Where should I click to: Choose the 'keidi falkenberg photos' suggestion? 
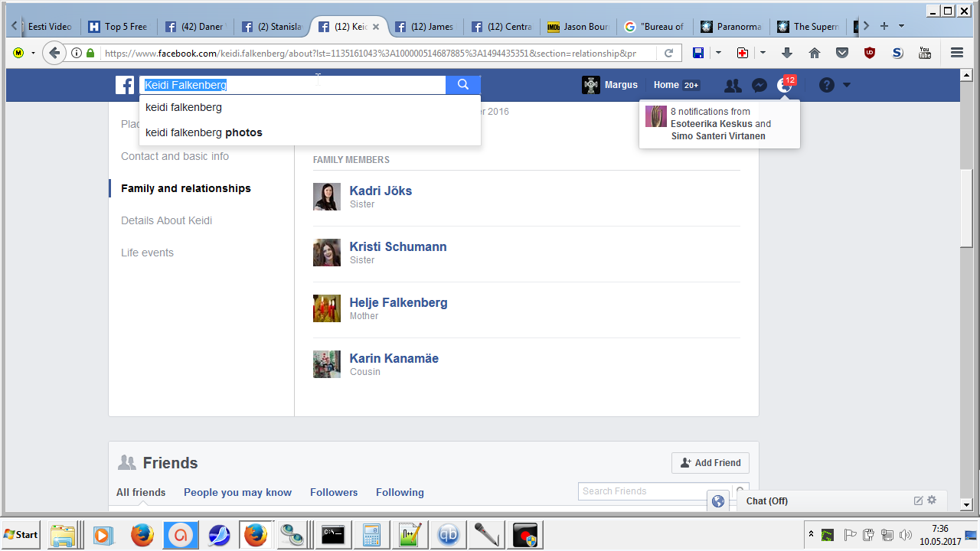(x=310, y=132)
